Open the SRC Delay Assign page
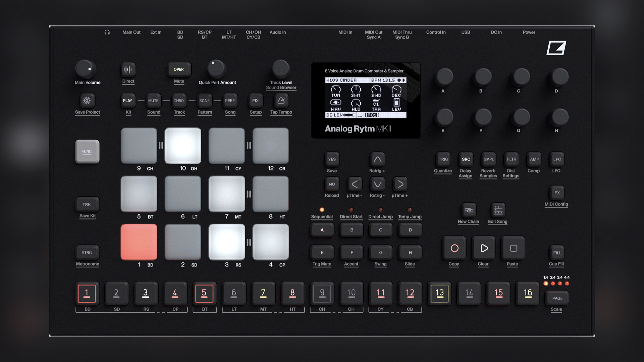644x362 pixels. coord(466,159)
